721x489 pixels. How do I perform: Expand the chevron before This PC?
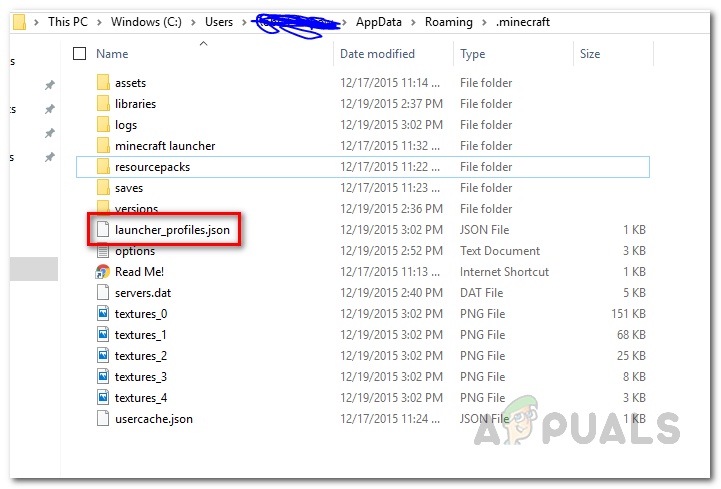tap(36, 22)
